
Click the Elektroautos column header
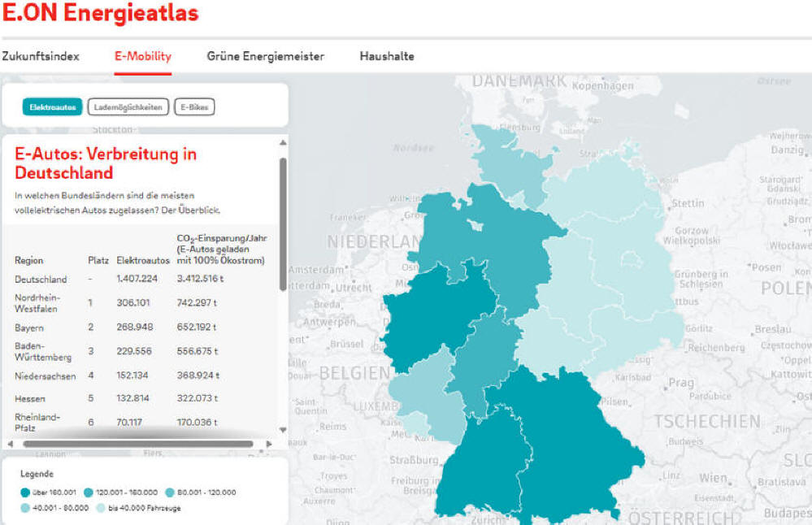click(143, 260)
